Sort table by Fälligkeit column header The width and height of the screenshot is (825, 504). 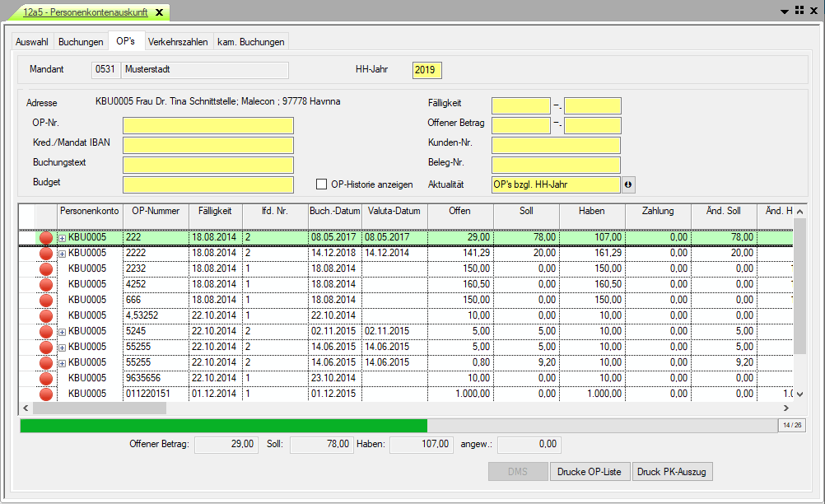pyautogui.click(x=215, y=211)
